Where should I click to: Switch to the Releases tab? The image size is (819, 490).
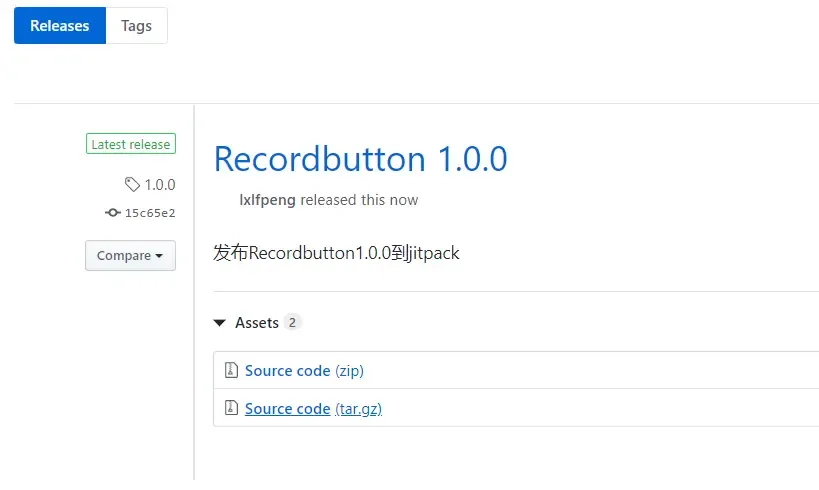(59, 26)
